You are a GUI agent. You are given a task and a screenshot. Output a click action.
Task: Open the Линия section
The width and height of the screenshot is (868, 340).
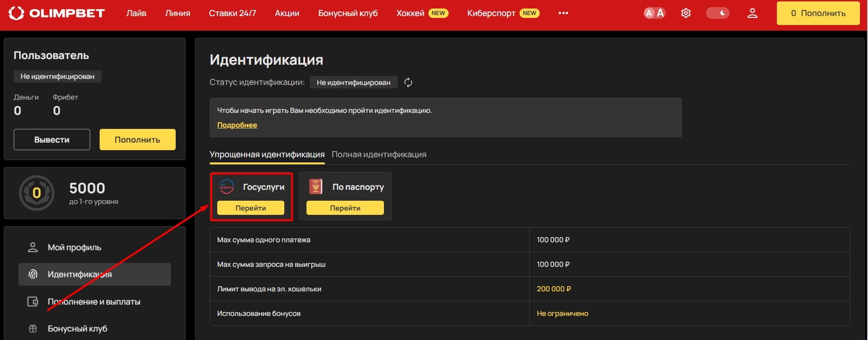point(178,13)
